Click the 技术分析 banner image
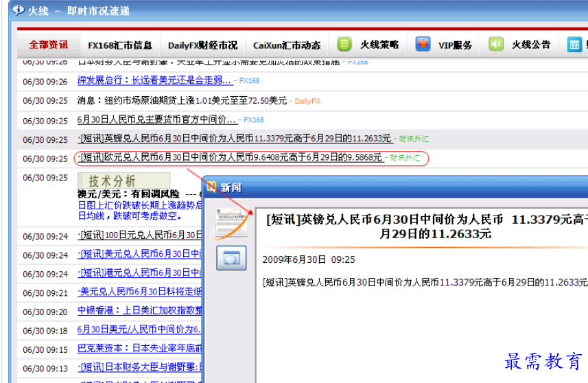 pyautogui.click(x=124, y=181)
